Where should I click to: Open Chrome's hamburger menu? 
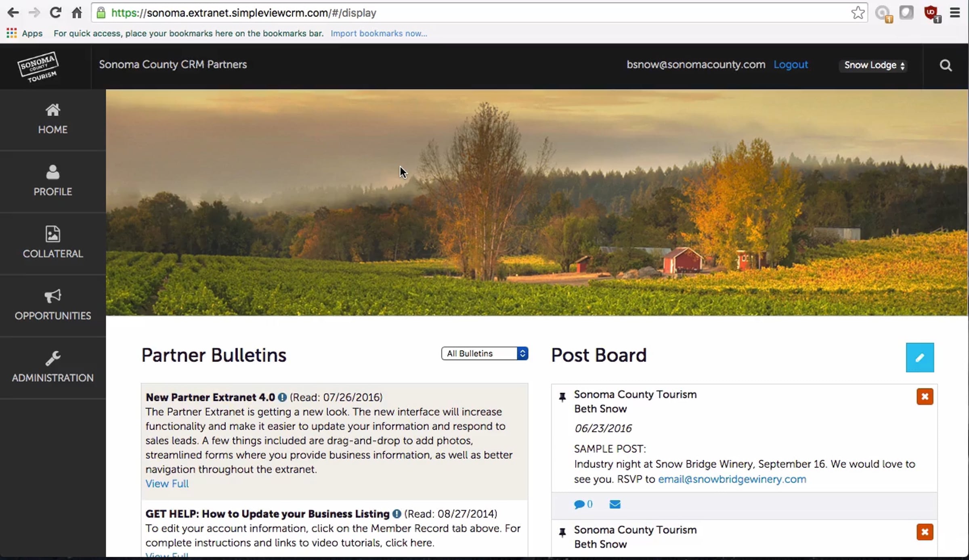click(x=954, y=13)
